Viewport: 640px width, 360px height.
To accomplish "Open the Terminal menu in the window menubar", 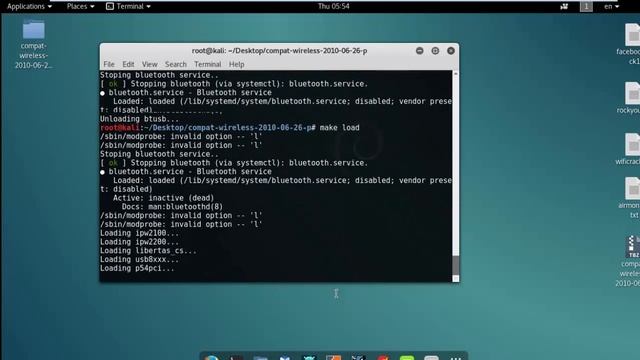I will (207, 64).
